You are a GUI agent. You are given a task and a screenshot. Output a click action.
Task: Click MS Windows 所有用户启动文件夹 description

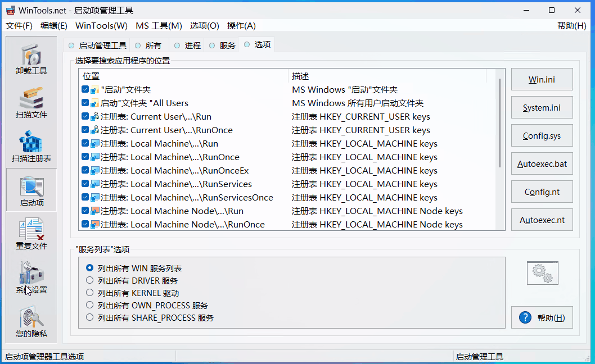coord(358,103)
